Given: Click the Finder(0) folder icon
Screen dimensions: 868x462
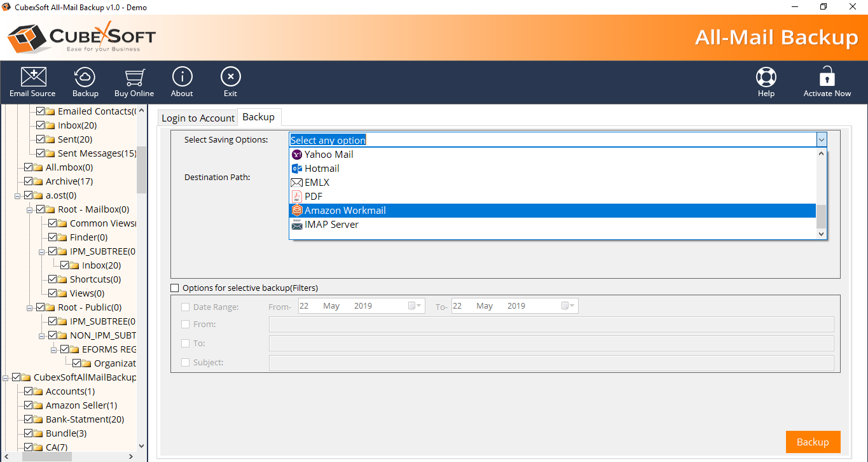Looking at the screenshot, I should point(62,237).
